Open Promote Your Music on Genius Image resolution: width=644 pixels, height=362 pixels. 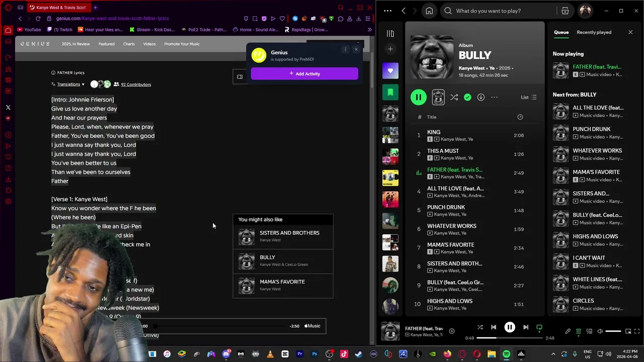point(182,44)
